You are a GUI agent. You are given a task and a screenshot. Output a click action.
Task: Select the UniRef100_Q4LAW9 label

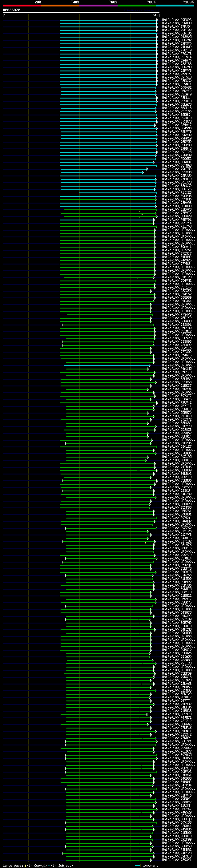tap(176, 47)
